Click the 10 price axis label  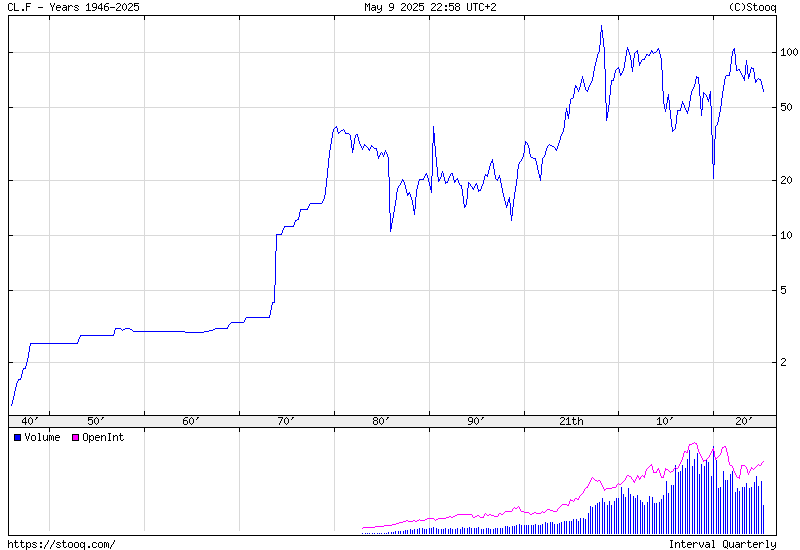786,235
